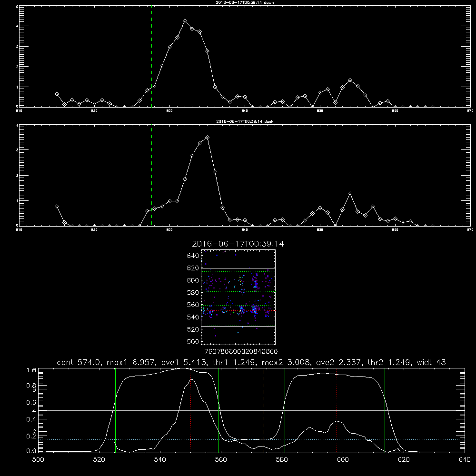Click the '620' y-axis label of the heat map
This screenshot has width=476, height=476.
pyautogui.click(x=193, y=268)
